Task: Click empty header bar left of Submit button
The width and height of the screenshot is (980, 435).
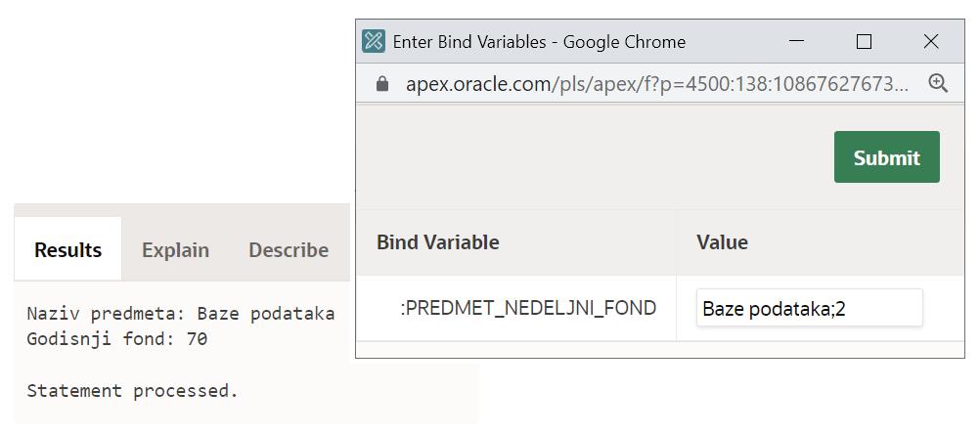Action: (x=587, y=157)
